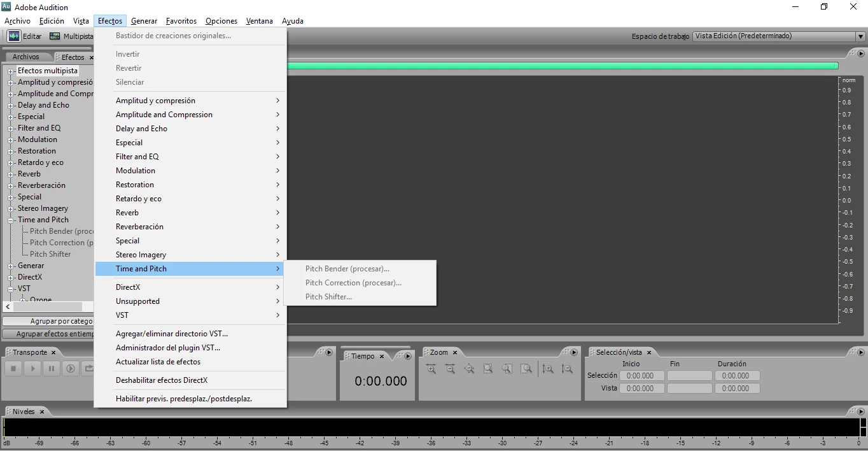Choose Deshabilitar efectos DirectX
The width and height of the screenshot is (868, 451).
coord(190,380)
